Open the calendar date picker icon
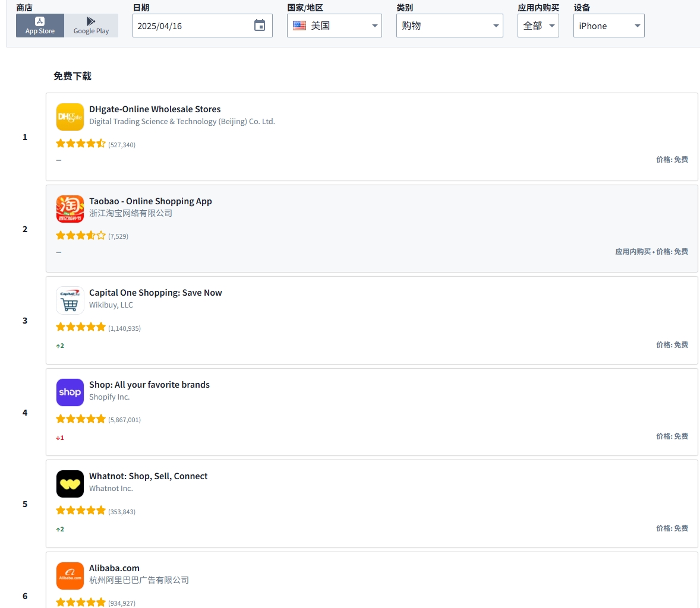This screenshot has height=608, width=700. pos(259,26)
